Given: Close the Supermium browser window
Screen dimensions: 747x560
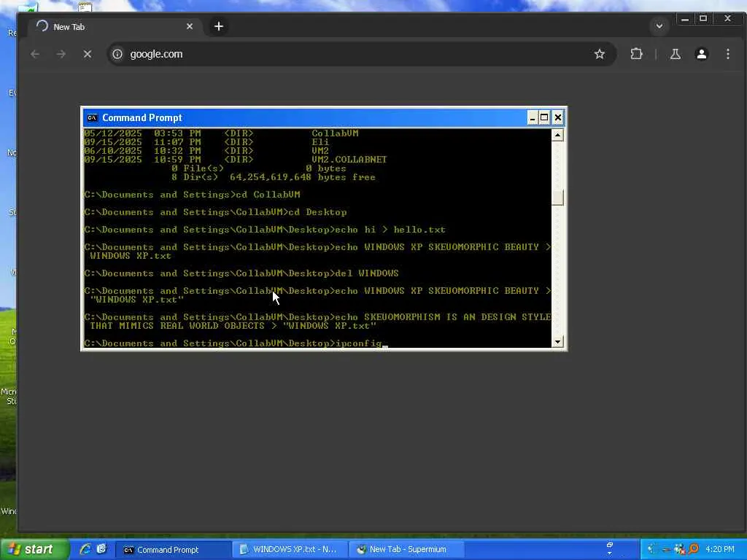Looking at the screenshot, I should 727,19.
